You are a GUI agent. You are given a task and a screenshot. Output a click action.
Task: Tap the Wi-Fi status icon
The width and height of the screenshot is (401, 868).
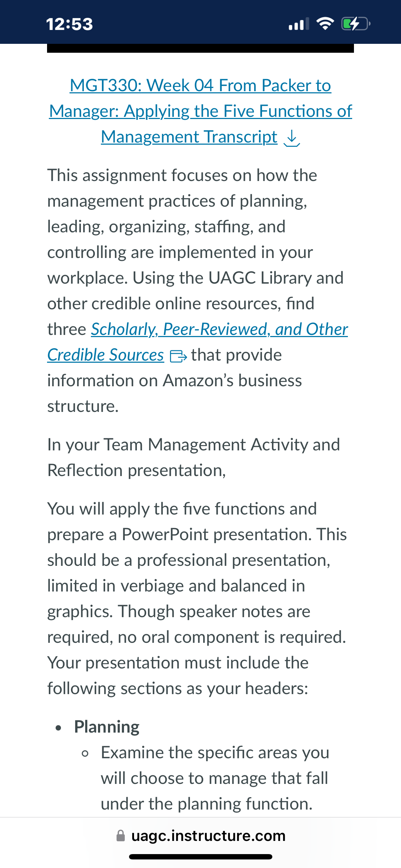pyautogui.click(x=325, y=24)
